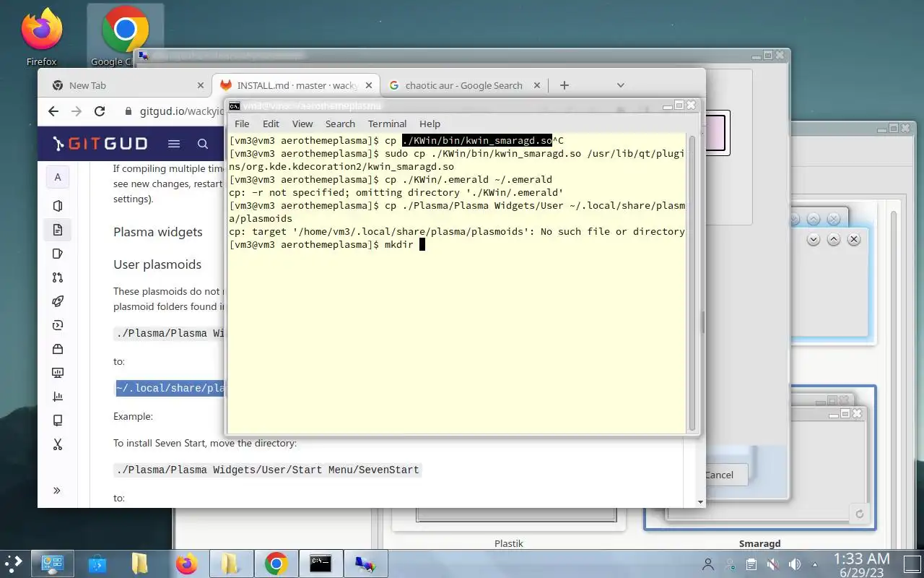
Task: Open the clipboard tray icon
Action: point(751,564)
